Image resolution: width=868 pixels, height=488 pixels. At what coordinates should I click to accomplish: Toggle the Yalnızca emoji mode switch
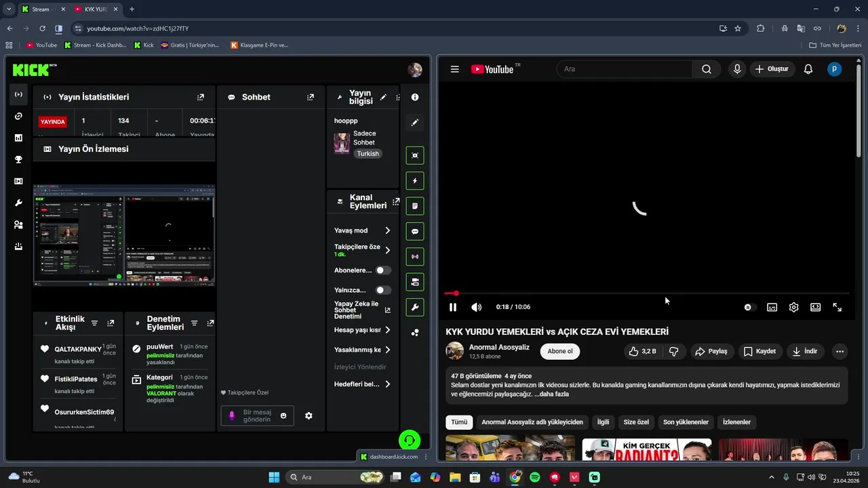[x=383, y=290]
